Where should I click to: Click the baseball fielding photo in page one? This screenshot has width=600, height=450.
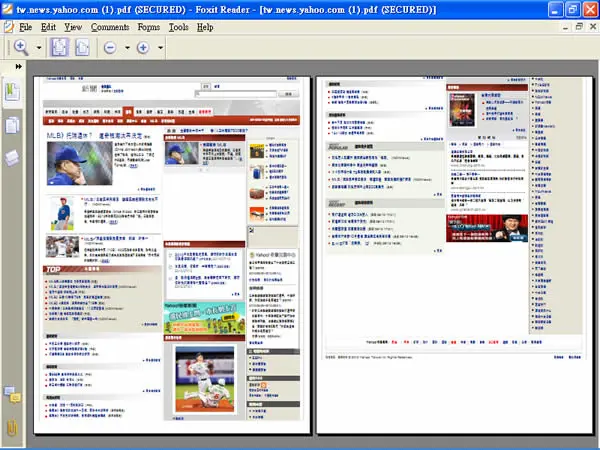pyautogui.click(x=205, y=379)
